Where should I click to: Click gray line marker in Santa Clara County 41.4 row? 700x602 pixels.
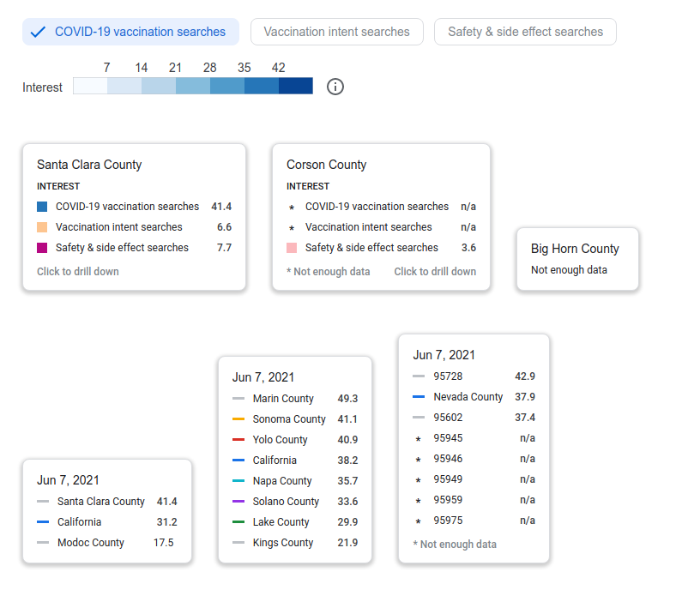pyautogui.click(x=43, y=501)
